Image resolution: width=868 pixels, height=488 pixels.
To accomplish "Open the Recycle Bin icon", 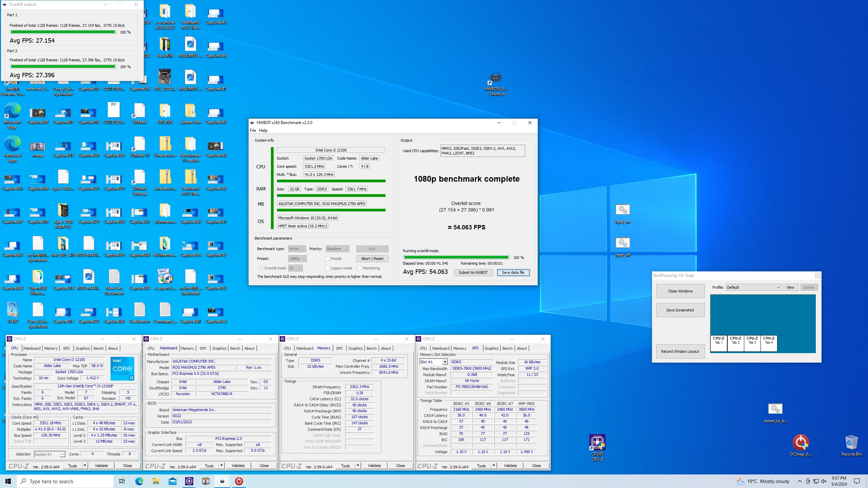I will pos(851,445).
